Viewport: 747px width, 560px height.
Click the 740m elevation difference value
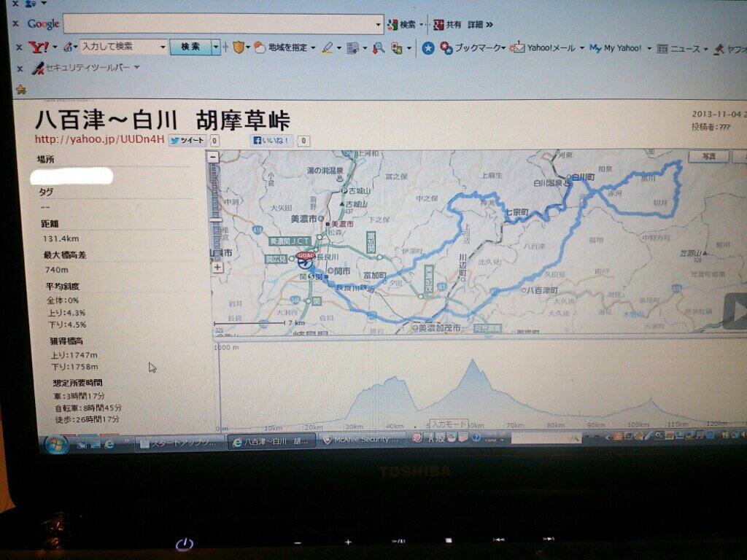pyautogui.click(x=57, y=270)
